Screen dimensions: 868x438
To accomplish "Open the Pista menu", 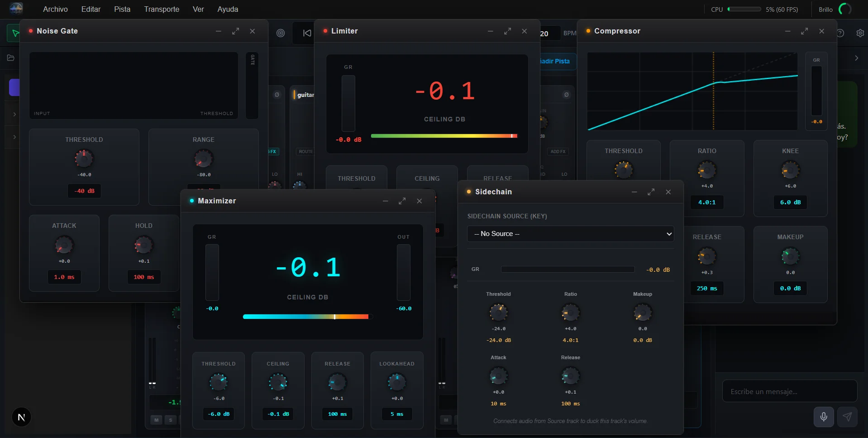I will point(122,9).
